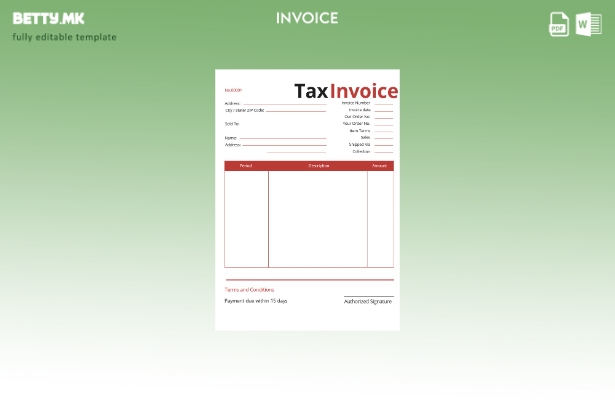Click the Tax Invoice title text
615x400 pixels.
[x=346, y=91]
